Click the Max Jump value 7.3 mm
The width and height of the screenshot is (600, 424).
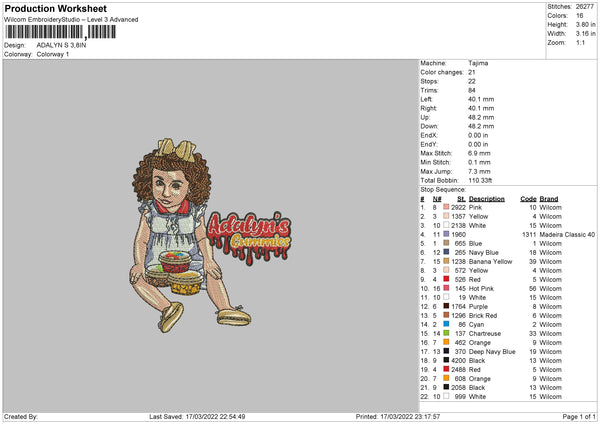479,171
